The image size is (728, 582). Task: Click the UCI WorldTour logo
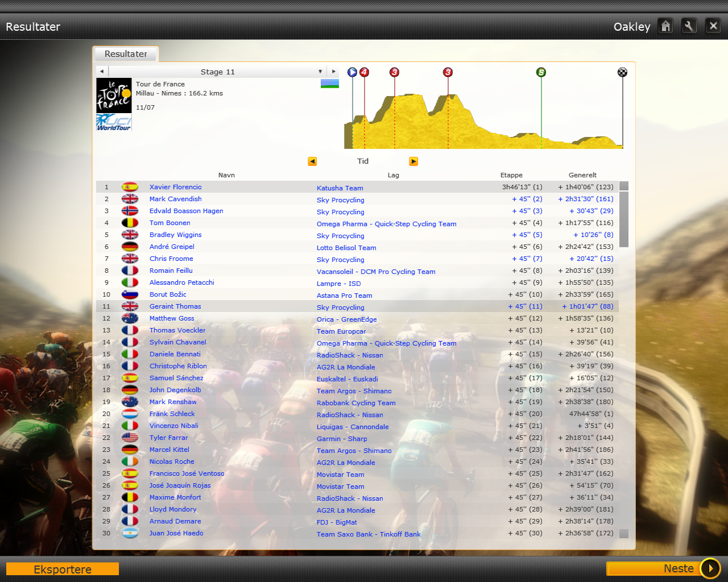pyautogui.click(x=114, y=123)
